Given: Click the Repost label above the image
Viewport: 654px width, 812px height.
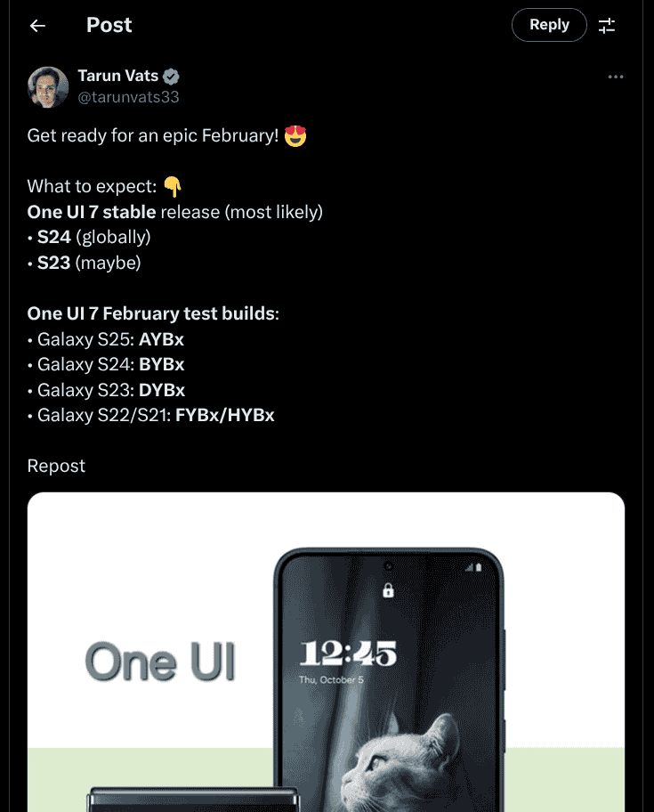Looking at the screenshot, I should [56, 466].
